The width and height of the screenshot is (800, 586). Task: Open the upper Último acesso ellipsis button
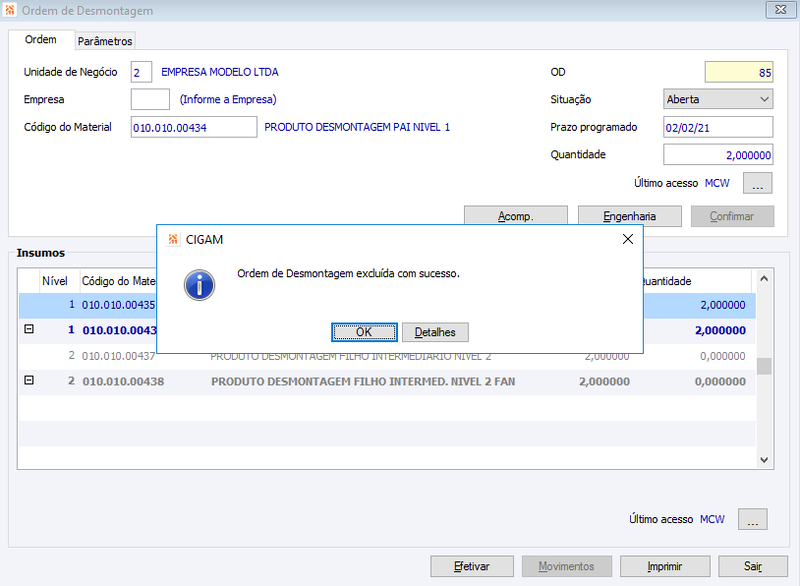point(758,183)
